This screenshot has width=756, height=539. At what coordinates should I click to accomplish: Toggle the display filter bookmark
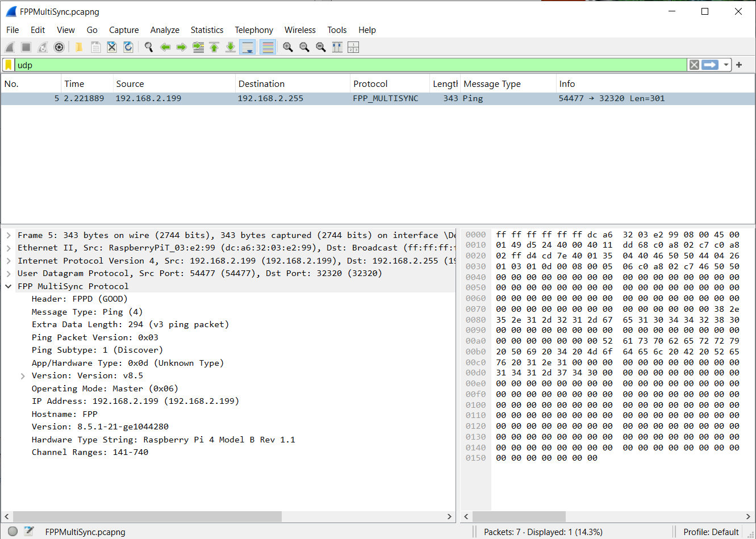point(8,65)
